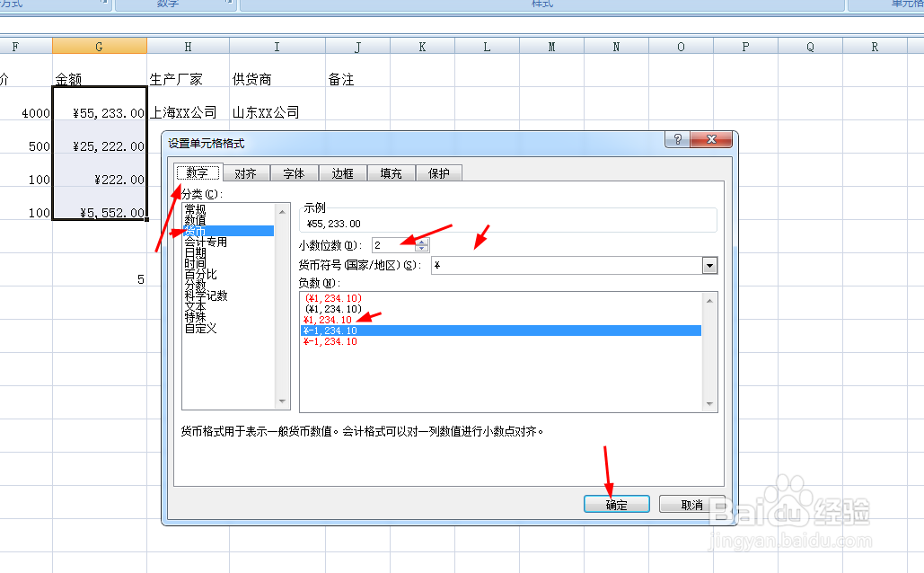Switch to the 保护 (Protection) tab
The width and height of the screenshot is (924, 573).
pos(439,173)
